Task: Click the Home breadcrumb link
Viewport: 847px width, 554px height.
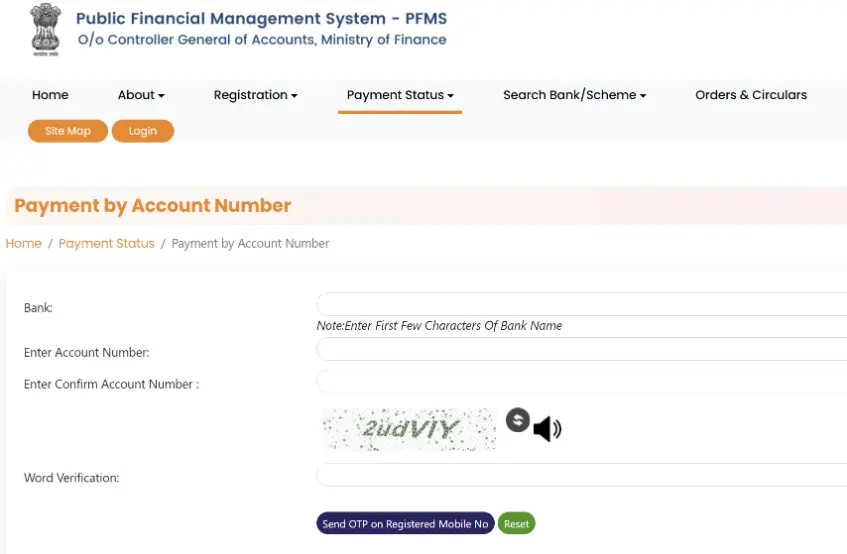Action: 24,243
